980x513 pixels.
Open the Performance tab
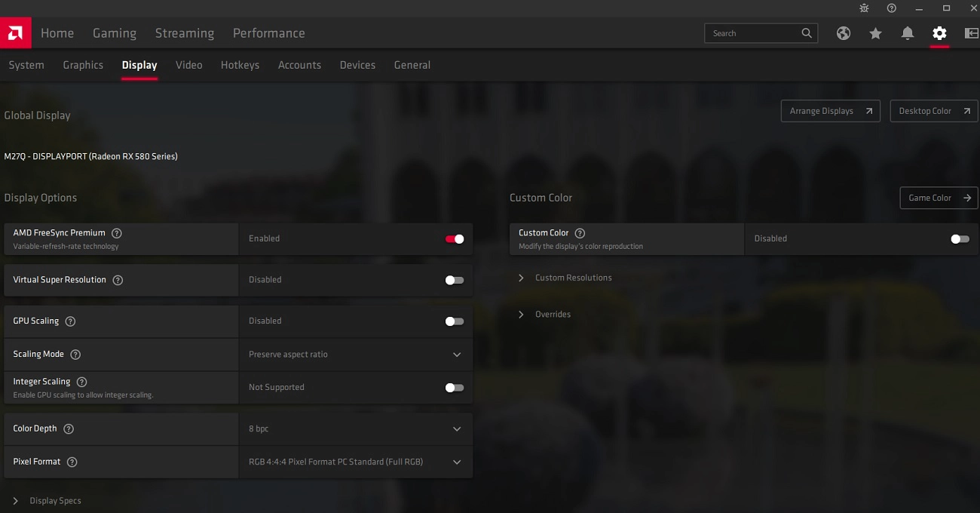269,33
